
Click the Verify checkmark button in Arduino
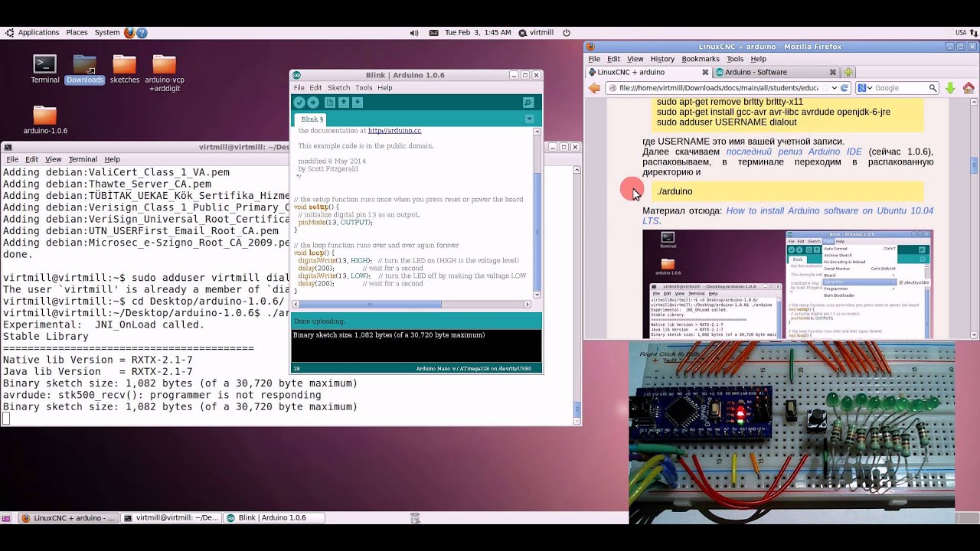point(299,103)
